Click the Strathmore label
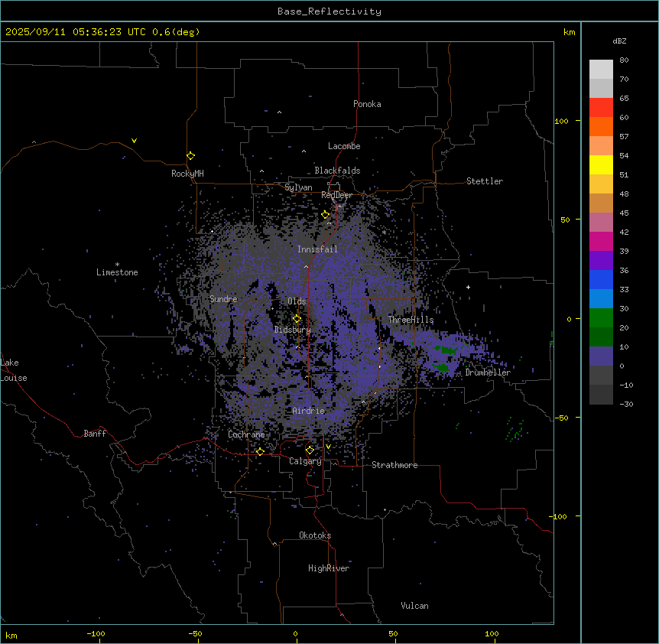The image size is (659, 644). point(394,465)
